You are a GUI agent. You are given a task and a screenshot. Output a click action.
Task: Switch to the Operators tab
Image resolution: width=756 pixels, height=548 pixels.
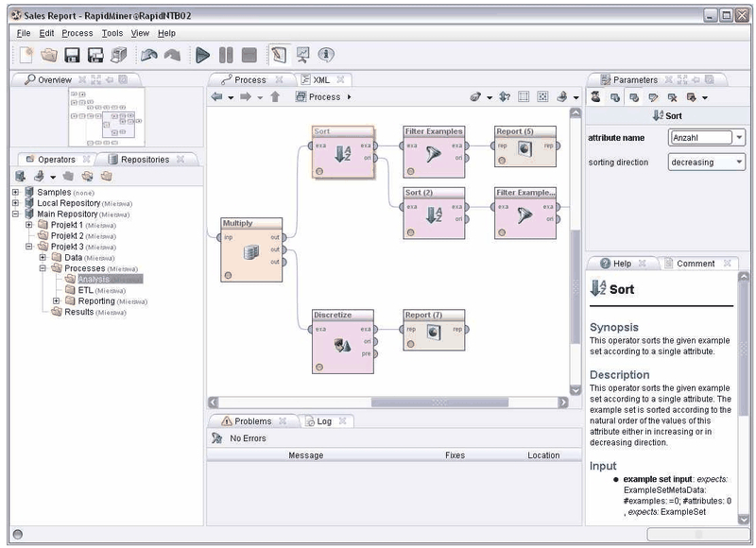click(57, 159)
